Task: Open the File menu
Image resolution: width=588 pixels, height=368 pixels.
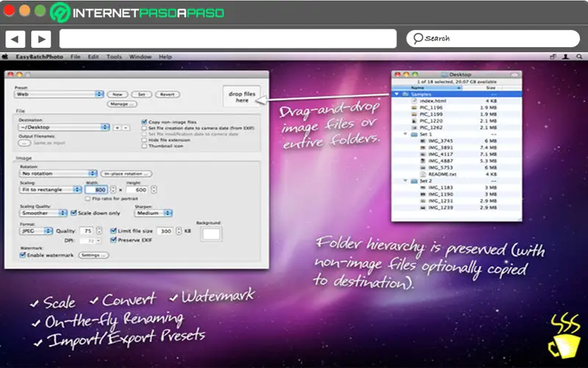Action: pos(76,57)
